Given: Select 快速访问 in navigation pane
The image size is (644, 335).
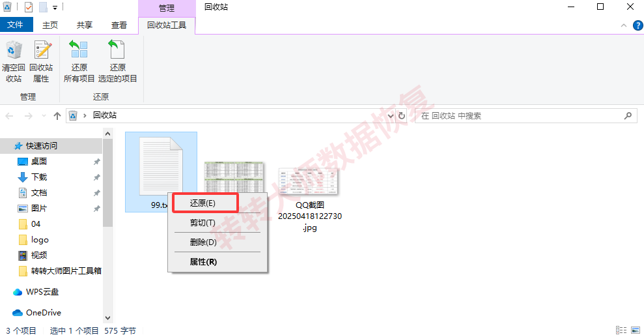Looking at the screenshot, I should pos(42,145).
